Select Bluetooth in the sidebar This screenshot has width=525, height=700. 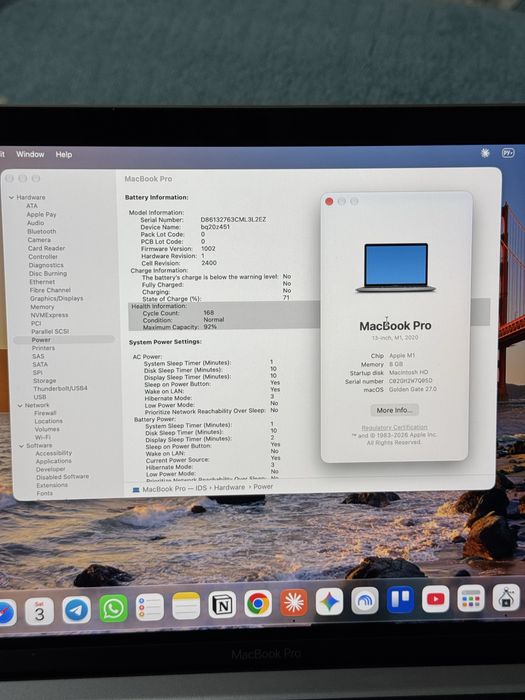click(x=42, y=231)
